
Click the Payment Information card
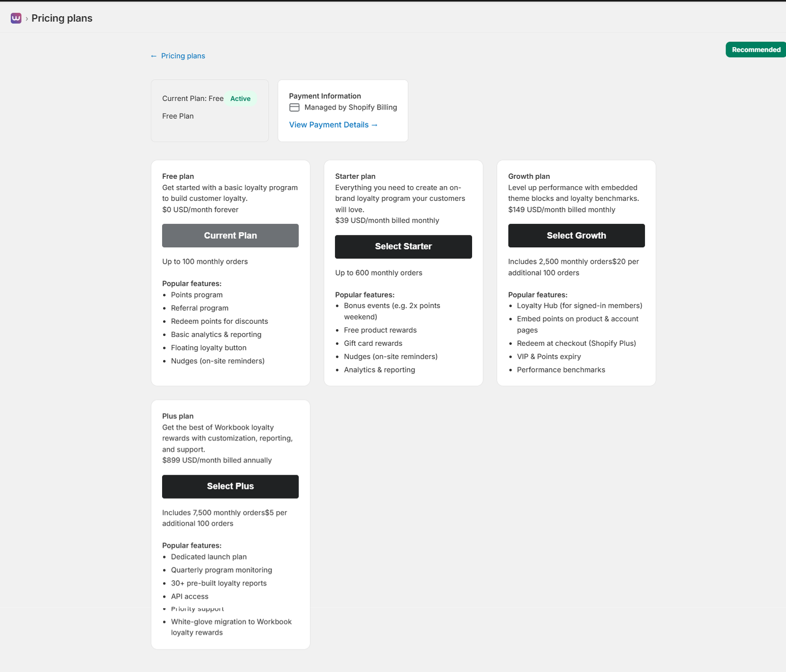pyautogui.click(x=342, y=111)
